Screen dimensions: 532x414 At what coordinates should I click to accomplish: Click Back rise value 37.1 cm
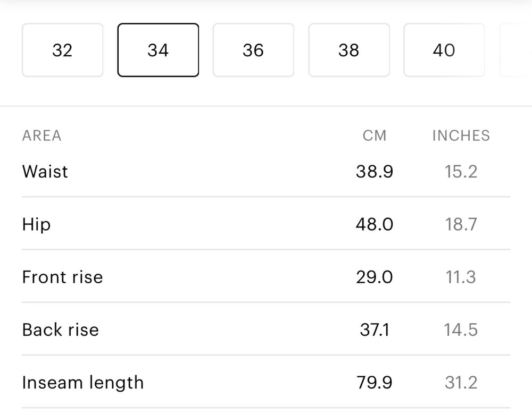[x=375, y=330]
